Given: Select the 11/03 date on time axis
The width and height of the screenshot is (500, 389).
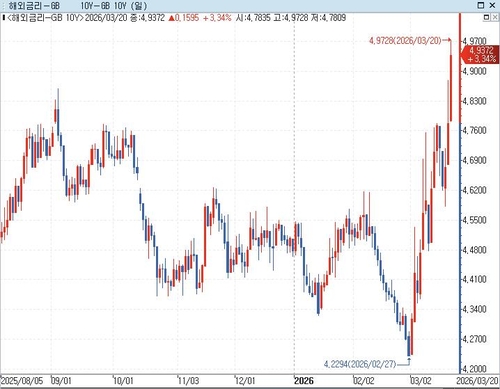Looking at the screenshot, I should coord(188,381).
